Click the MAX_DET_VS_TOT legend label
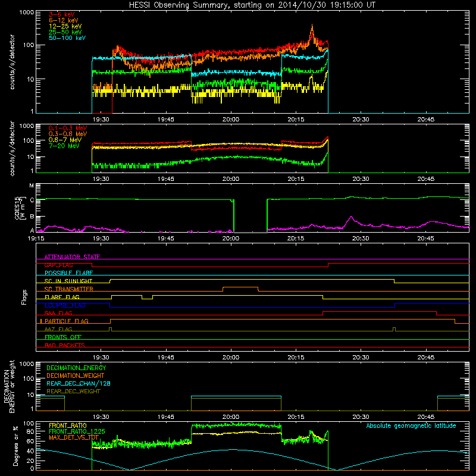 (x=74, y=437)
